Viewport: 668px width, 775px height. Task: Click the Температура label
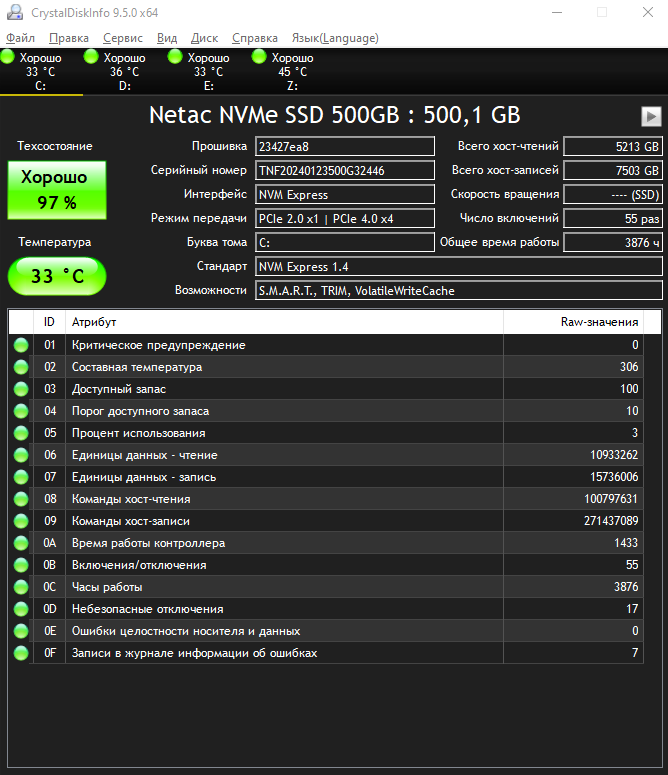[55, 242]
